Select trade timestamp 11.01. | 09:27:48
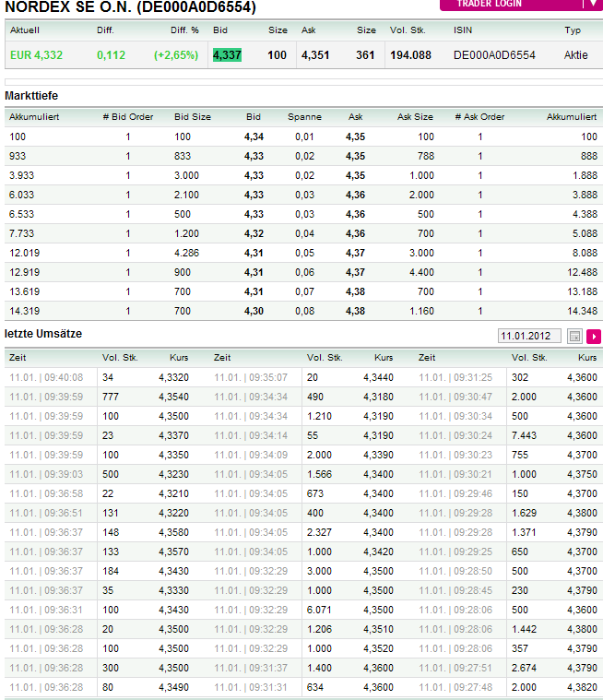Image resolution: width=603 pixels, height=700 pixels. click(455, 687)
